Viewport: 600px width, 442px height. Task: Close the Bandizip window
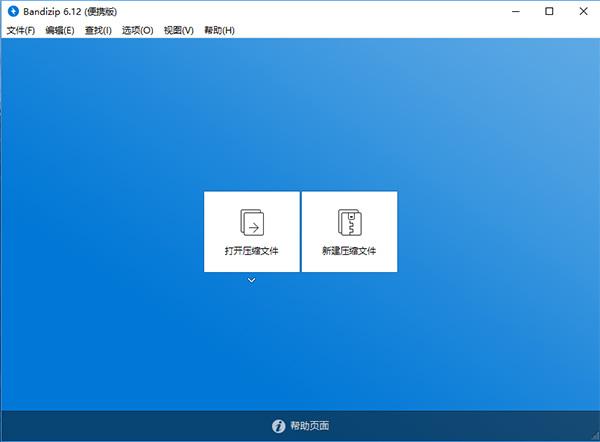pos(583,11)
